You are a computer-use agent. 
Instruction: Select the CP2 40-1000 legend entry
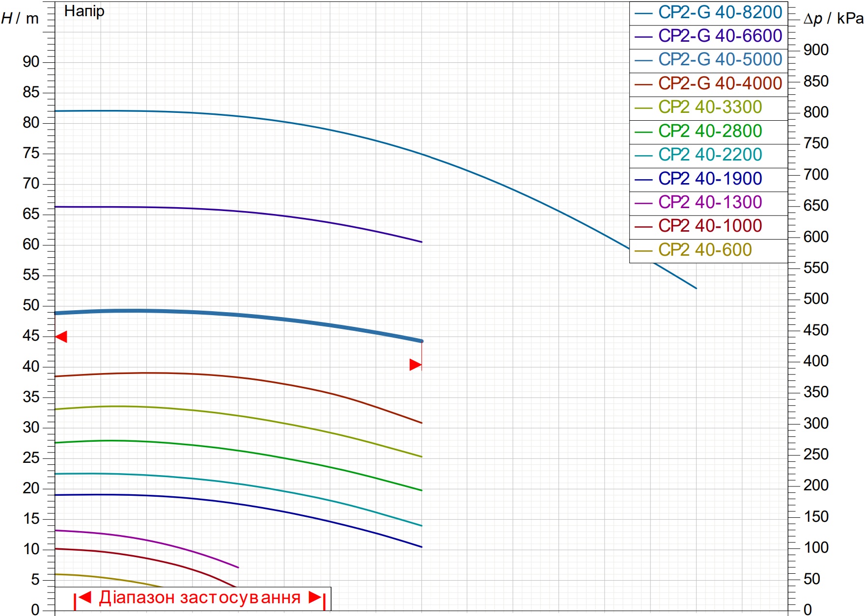click(x=708, y=227)
